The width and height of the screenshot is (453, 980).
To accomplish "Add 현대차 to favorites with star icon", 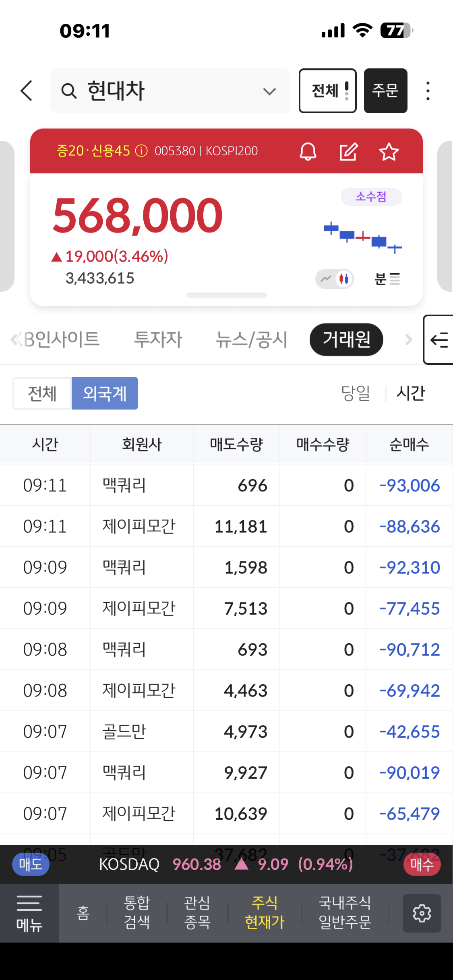I will tap(389, 152).
